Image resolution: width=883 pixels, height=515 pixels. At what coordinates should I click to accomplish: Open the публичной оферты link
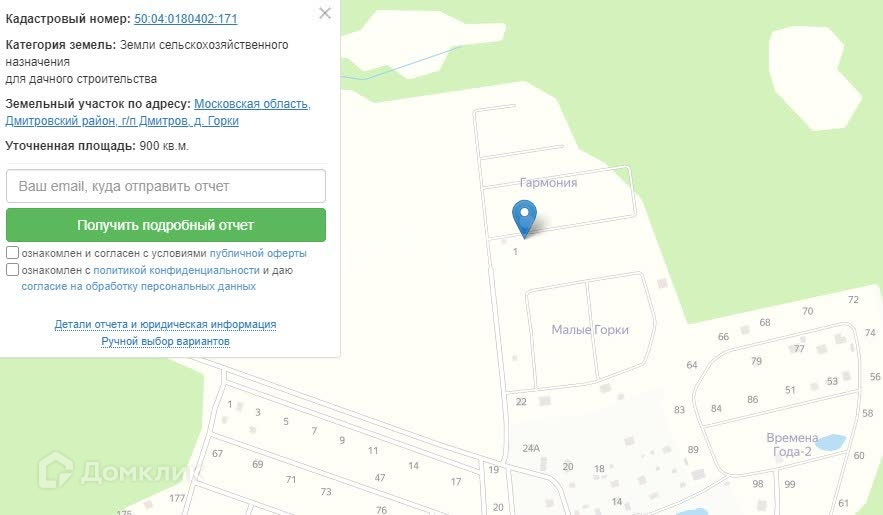258,253
